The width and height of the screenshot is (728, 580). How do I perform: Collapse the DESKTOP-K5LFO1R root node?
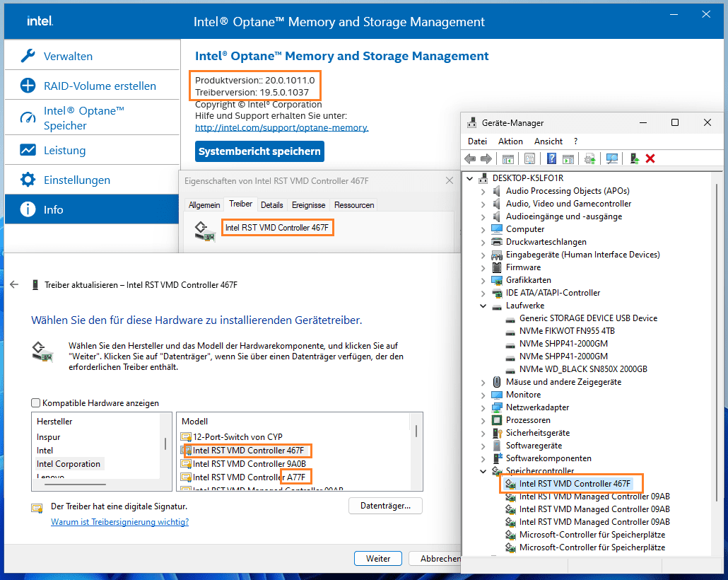pyautogui.click(x=470, y=178)
